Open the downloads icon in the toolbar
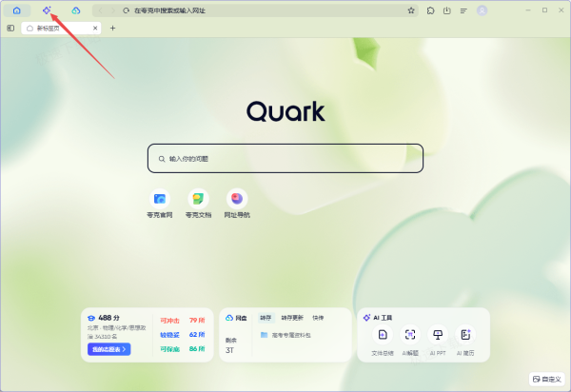 coord(447,10)
